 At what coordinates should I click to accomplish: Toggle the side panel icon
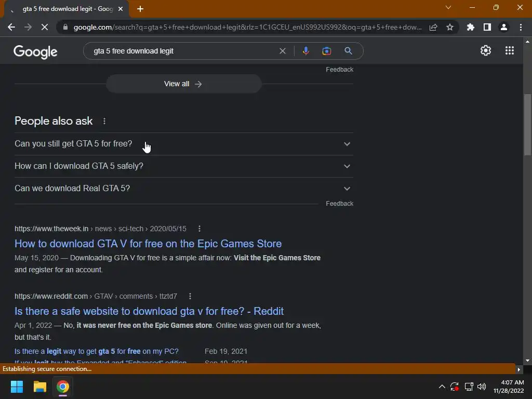click(487, 27)
